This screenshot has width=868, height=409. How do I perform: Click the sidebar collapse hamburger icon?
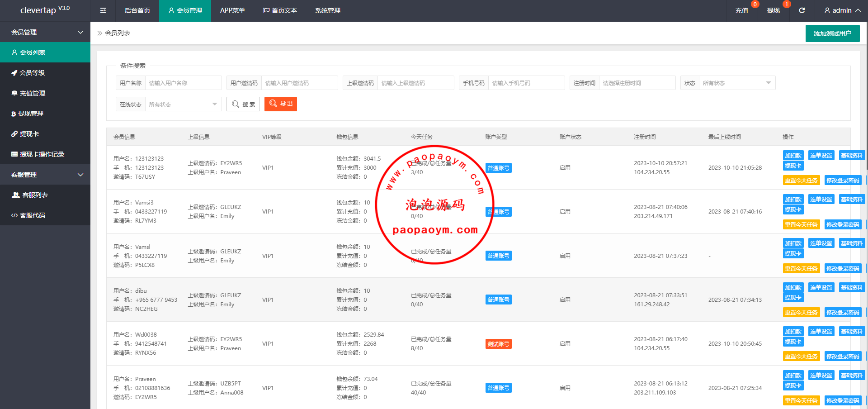point(103,10)
